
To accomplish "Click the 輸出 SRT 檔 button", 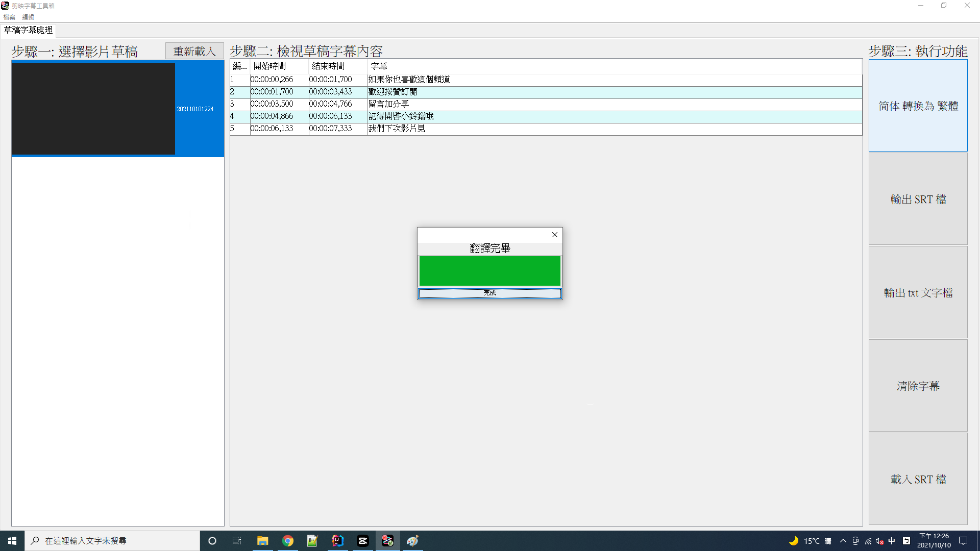I will pyautogui.click(x=918, y=199).
